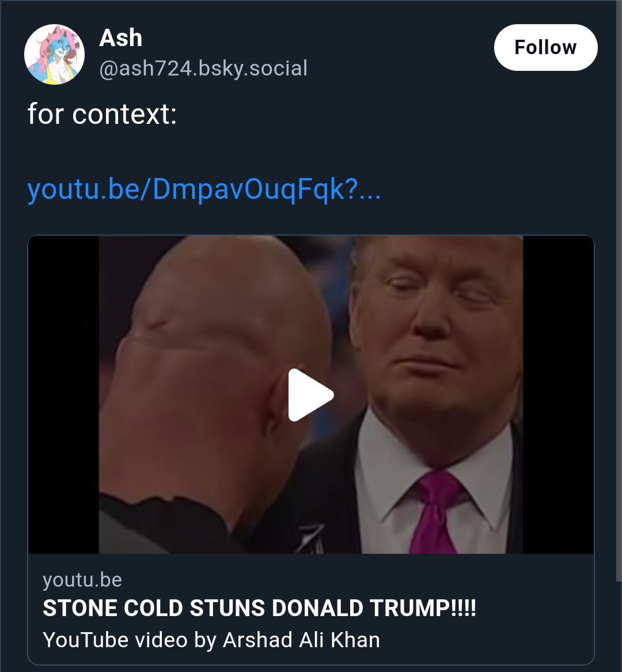Open the STONE COLD STUNS DONALD TRUMP title
This screenshot has height=672, width=622.
click(259, 607)
